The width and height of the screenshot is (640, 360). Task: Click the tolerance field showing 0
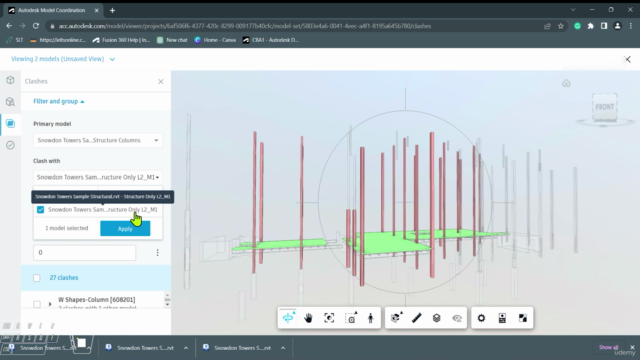point(84,253)
